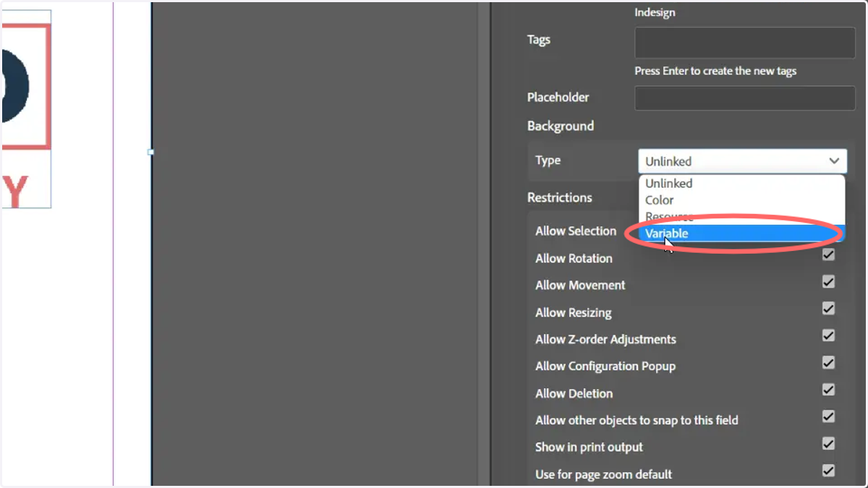Click into the Placeholder input field
This screenshot has width=868, height=488.
pyautogui.click(x=745, y=98)
